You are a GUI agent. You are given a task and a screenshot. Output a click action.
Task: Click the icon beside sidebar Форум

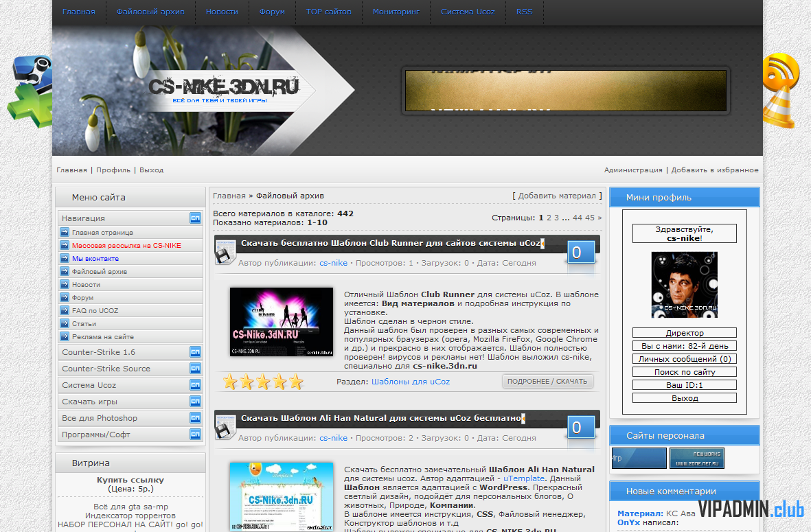click(65, 297)
